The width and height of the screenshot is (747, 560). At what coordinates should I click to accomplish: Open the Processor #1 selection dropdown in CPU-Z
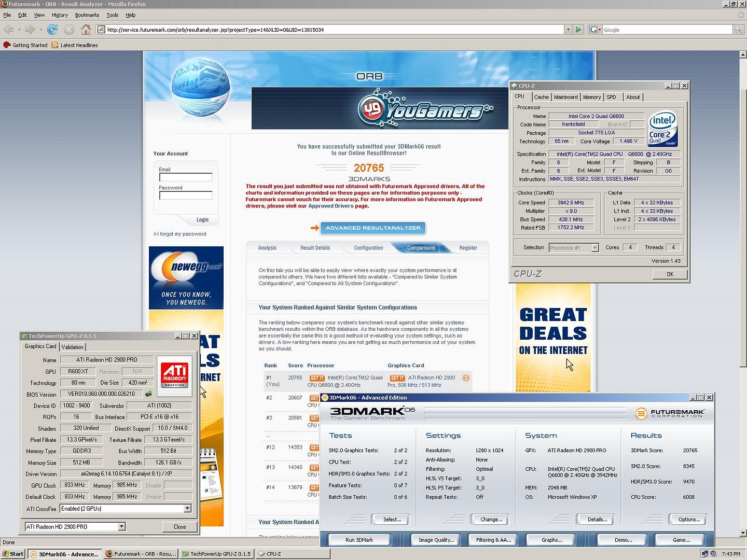click(595, 248)
